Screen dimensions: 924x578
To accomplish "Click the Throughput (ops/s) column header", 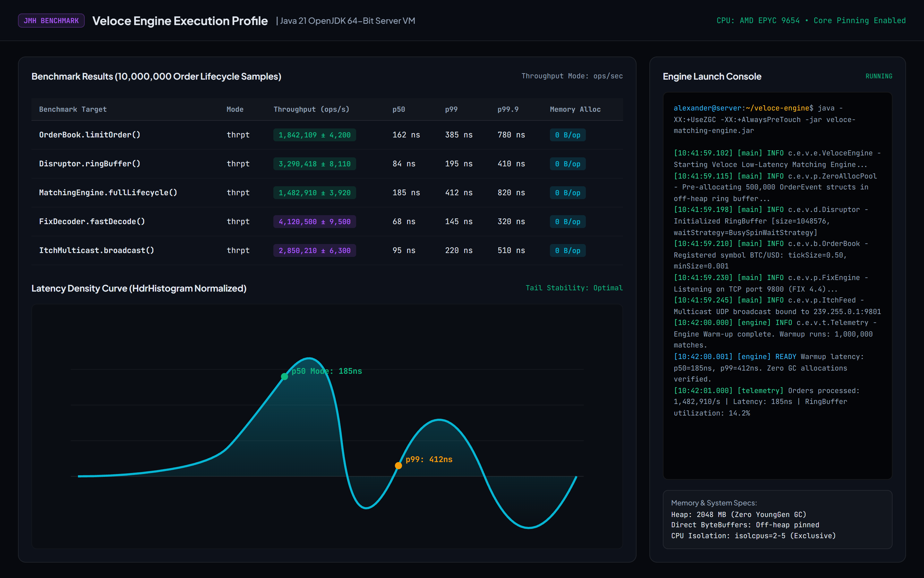I will (x=311, y=109).
